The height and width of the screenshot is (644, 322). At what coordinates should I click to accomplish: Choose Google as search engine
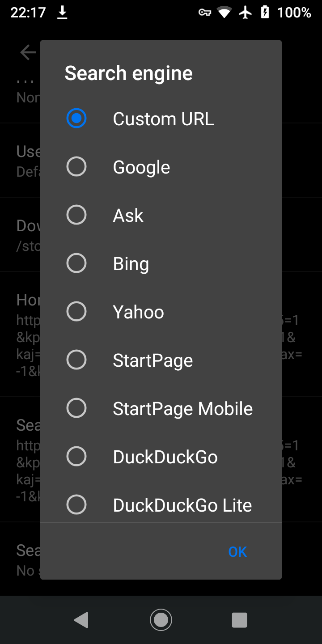coord(76,167)
